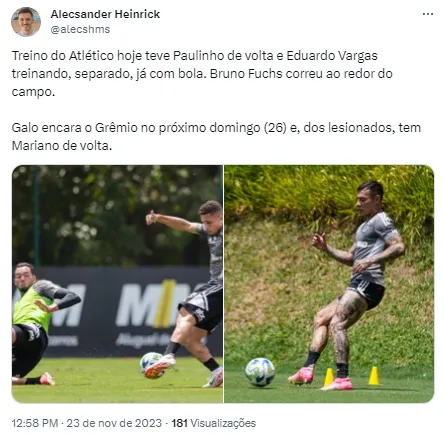444x441 pixels.
Task: Open the right photo of Eduardo Vargas
Action: pyautogui.click(x=329, y=284)
